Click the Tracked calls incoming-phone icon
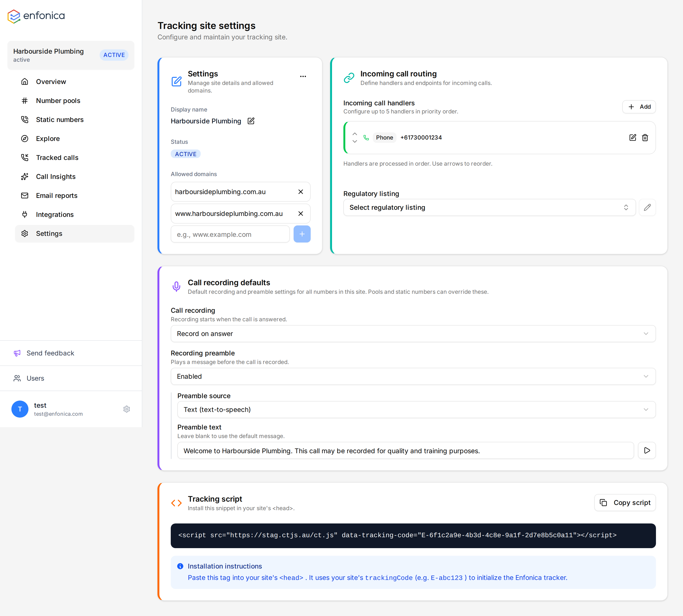The width and height of the screenshot is (683, 616). pos(25,157)
